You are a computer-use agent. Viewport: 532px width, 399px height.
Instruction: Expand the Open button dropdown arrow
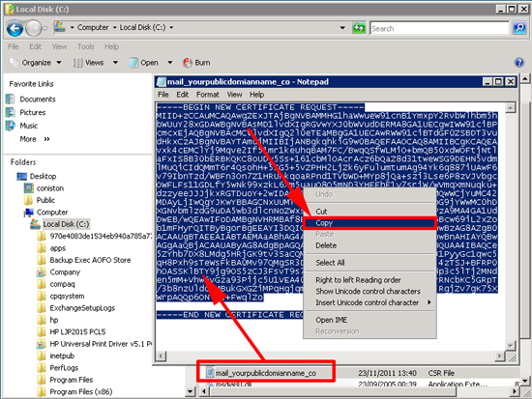170,63
